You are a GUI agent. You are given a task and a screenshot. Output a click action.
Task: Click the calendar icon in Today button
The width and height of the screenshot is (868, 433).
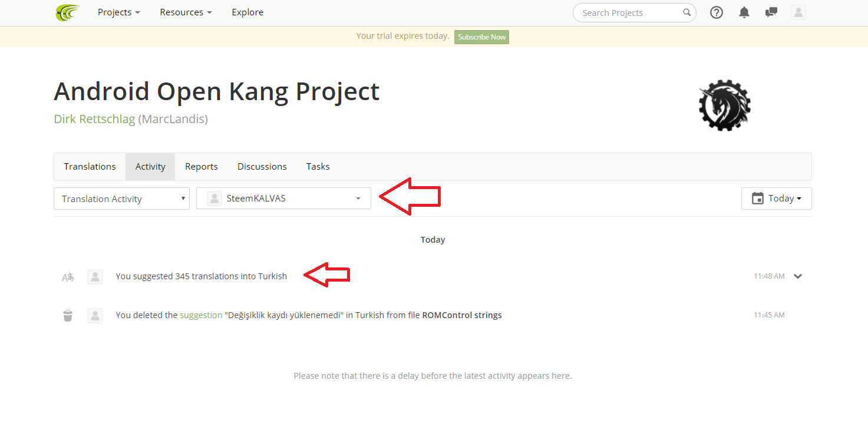click(x=758, y=199)
